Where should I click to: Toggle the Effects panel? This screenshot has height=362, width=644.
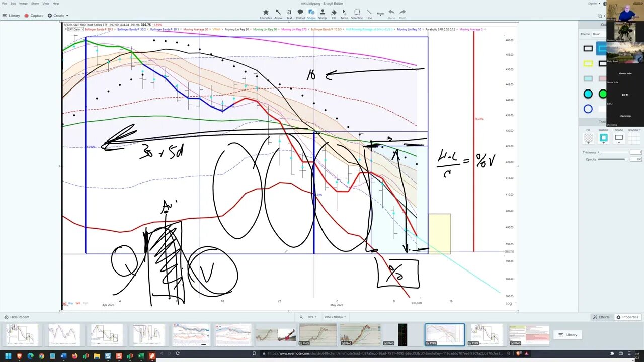tap(601, 317)
